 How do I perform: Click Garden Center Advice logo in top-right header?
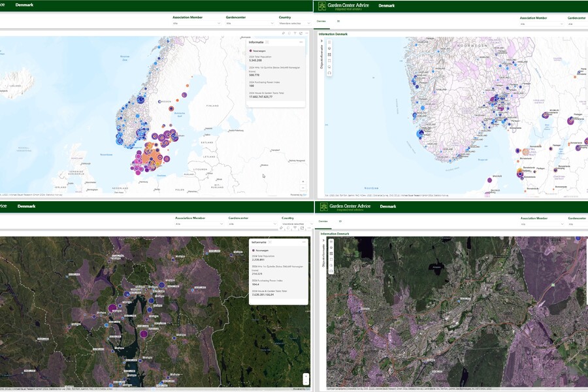click(343, 6)
